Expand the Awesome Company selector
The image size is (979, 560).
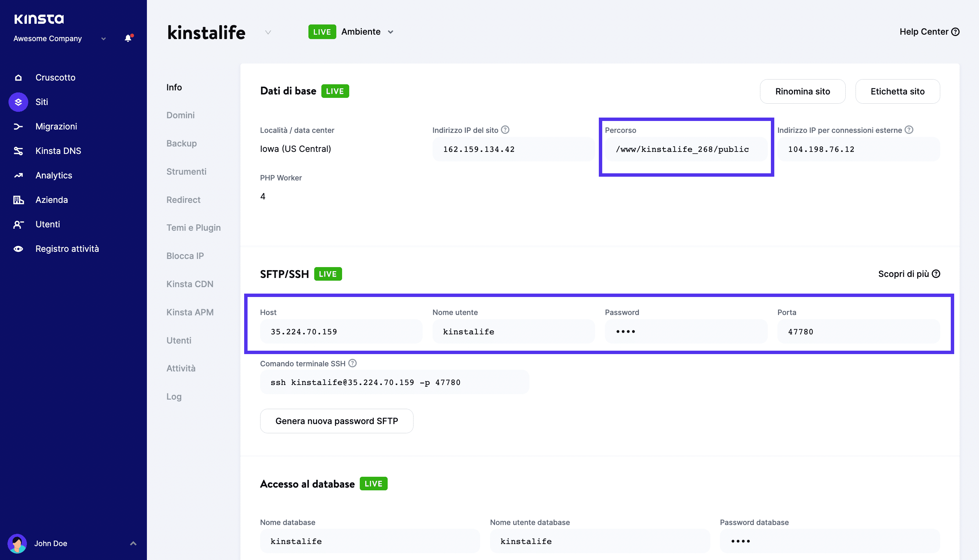tap(103, 38)
